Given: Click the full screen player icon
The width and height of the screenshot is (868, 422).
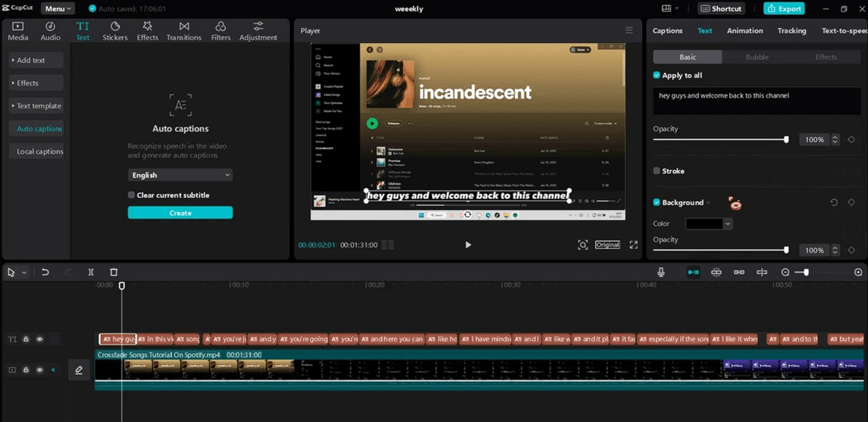Looking at the screenshot, I should click(x=634, y=245).
